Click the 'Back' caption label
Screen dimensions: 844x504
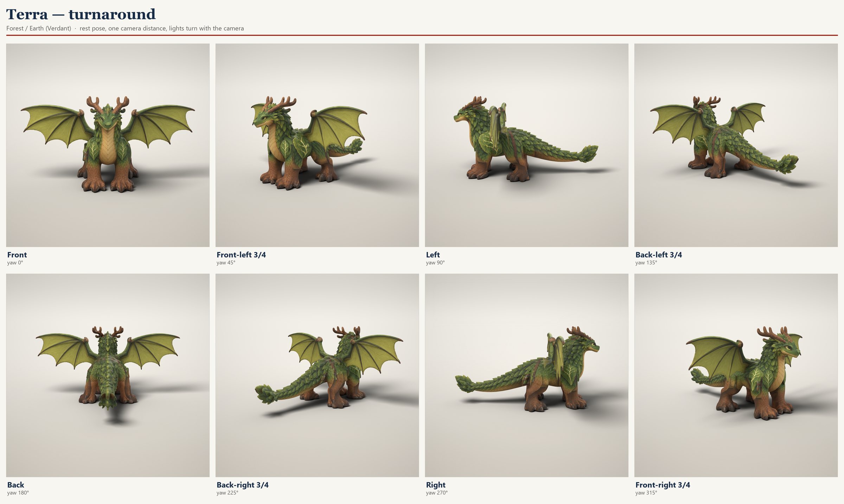coord(16,485)
